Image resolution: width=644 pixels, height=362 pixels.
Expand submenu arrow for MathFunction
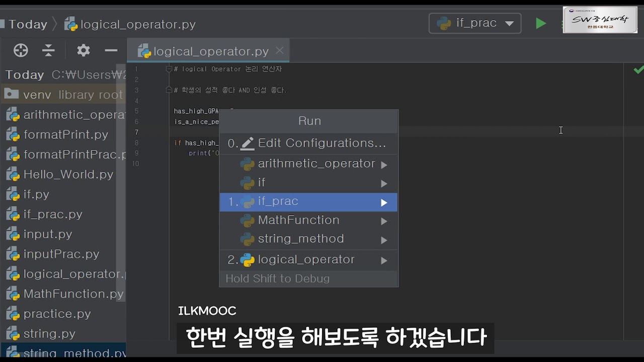pyautogui.click(x=384, y=221)
